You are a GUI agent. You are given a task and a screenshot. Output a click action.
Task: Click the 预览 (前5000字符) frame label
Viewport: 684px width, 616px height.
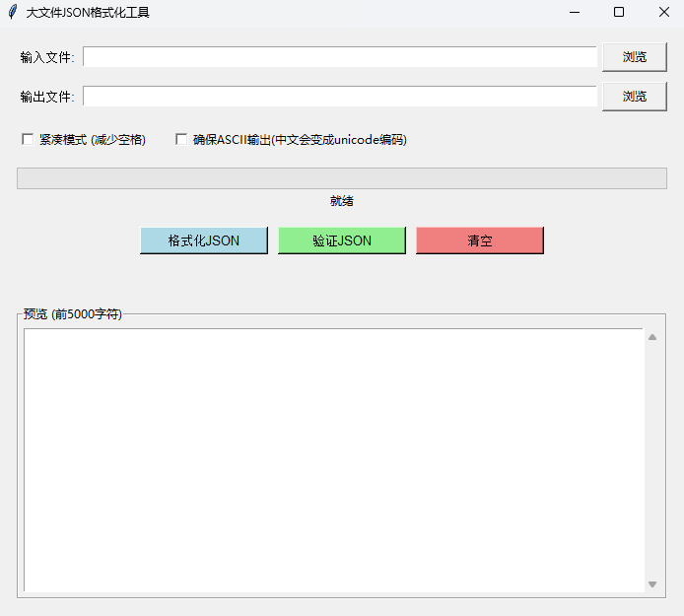tap(73, 314)
